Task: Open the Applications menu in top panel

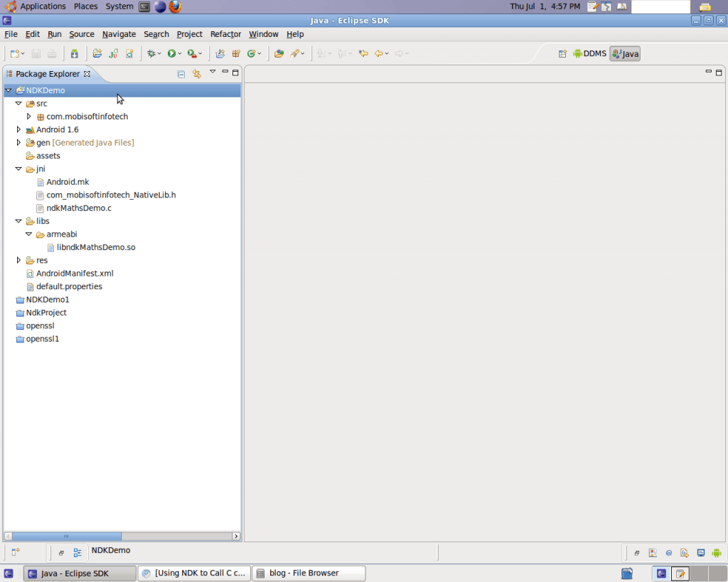Action: pyautogui.click(x=43, y=6)
